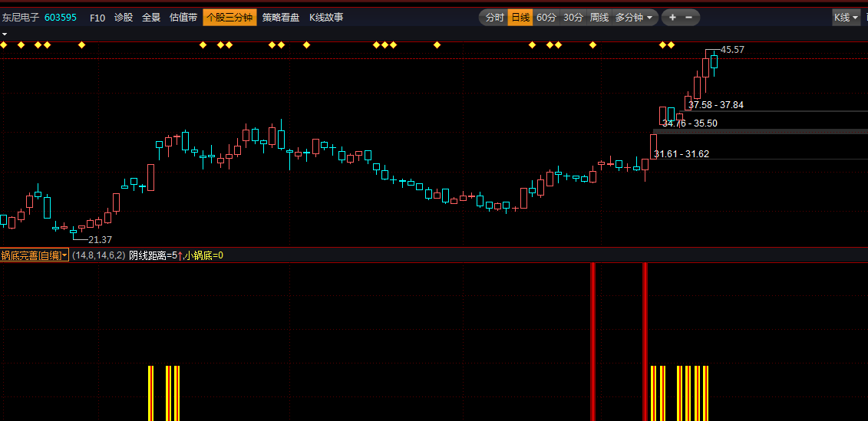The width and height of the screenshot is (868, 421).
Task: Select the 周线 weekly period
Action: [x=599, y=18]
